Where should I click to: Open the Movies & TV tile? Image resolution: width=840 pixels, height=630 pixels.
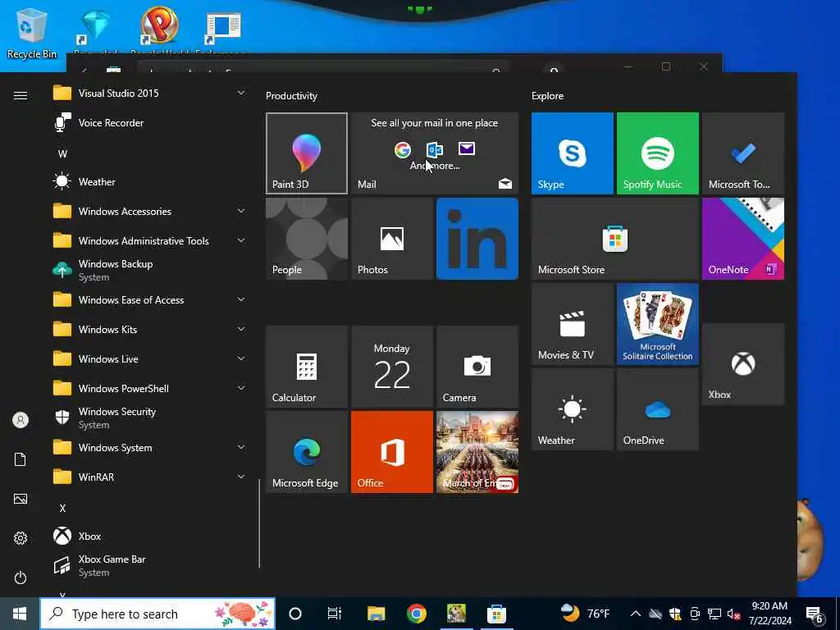point(572,324)
